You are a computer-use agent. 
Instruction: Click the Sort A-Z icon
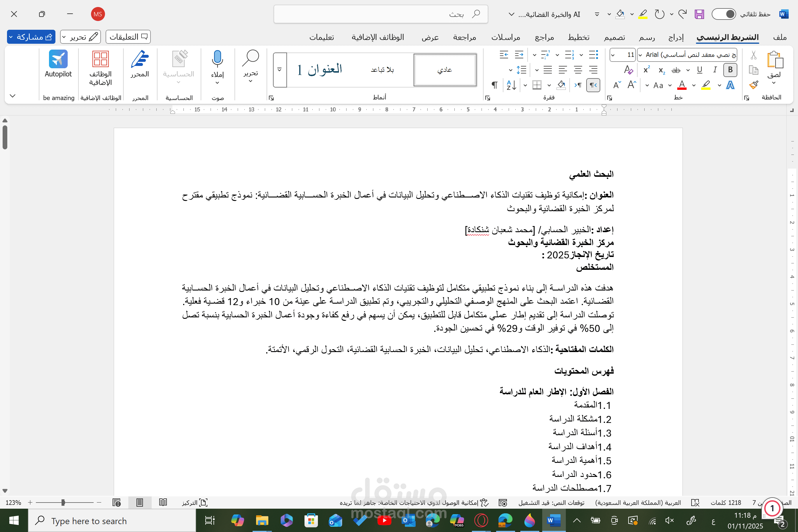(511, 85)
